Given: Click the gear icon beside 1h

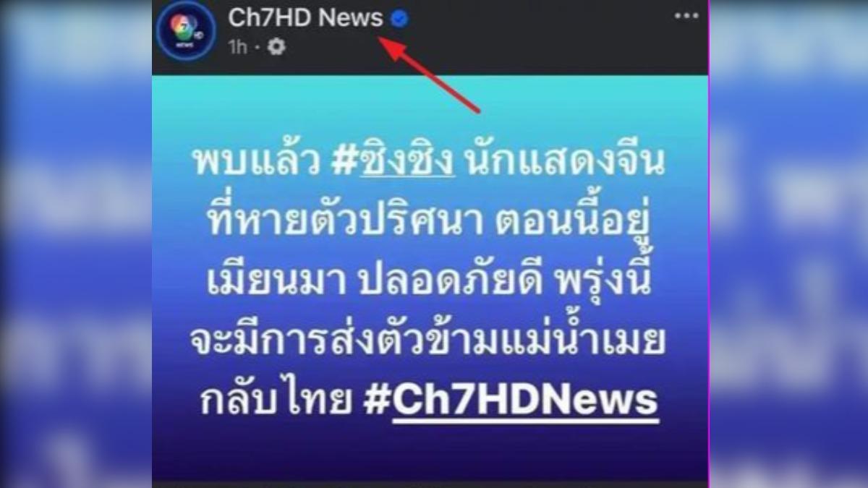Looking at the screenshot, I should [276, 47].
